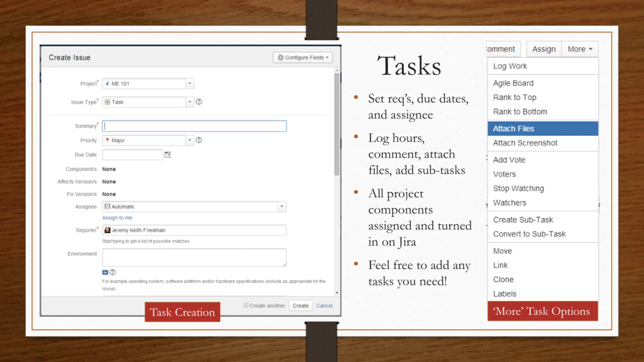Expand the Assignee dropdown arrow
This screenshot has height=362, width=644.
point(282,206)
